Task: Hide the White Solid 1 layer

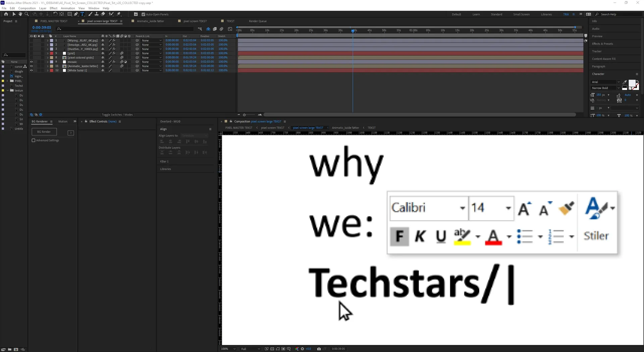Action: click(x=31, y=70)
